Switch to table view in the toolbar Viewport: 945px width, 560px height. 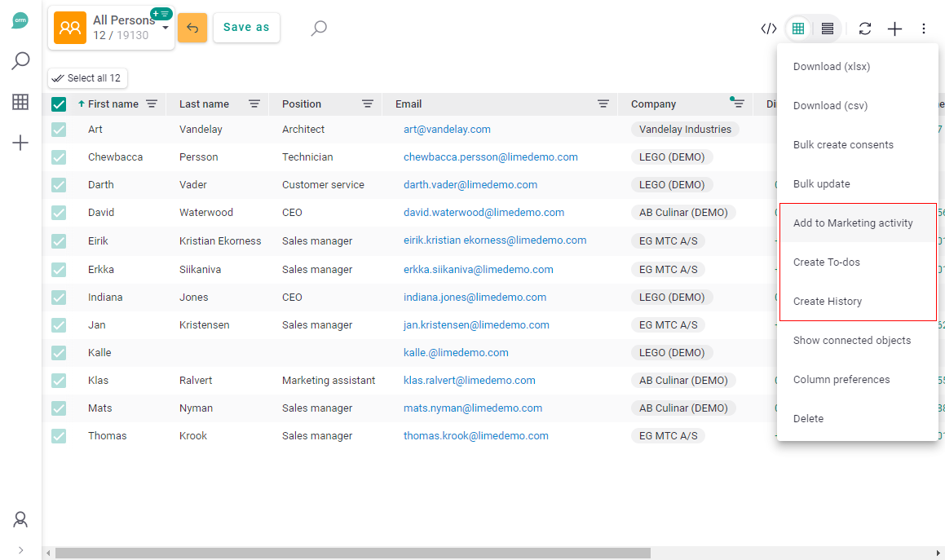coord(797,28)
